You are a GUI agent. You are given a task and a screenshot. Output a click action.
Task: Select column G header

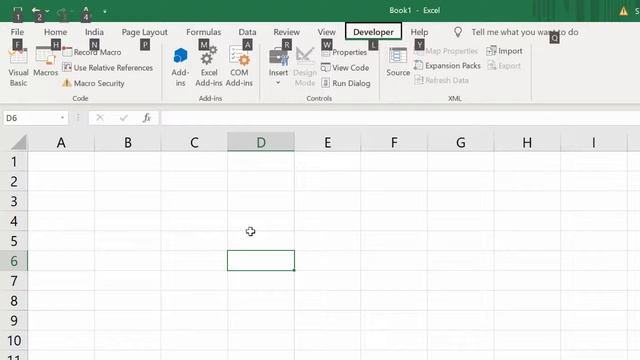tap(460, 142)
